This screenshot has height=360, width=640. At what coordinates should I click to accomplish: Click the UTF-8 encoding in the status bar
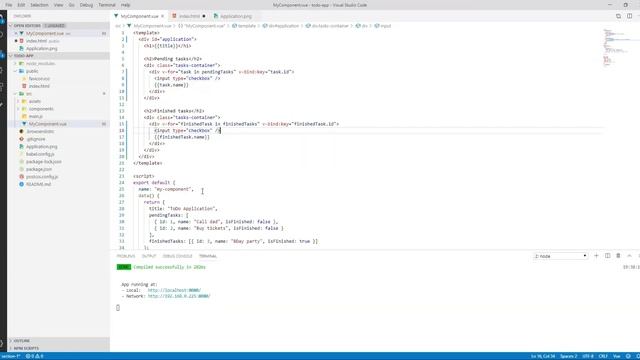(x=588, y=356)
